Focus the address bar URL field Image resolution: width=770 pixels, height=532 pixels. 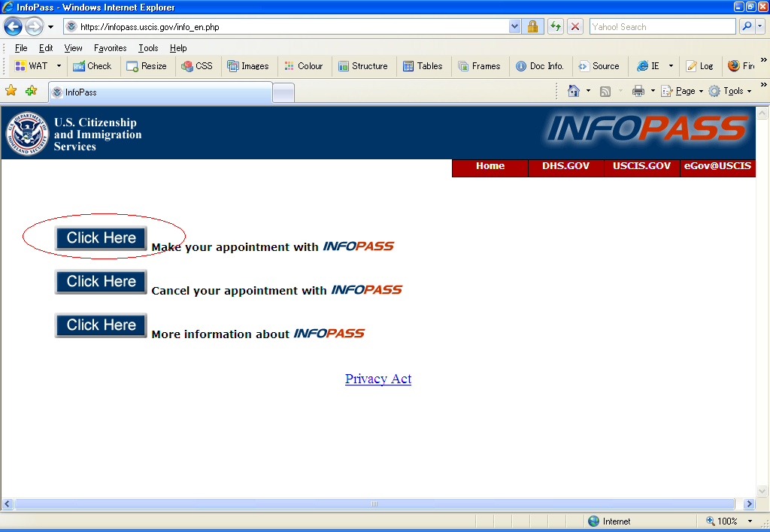(286, 27)
